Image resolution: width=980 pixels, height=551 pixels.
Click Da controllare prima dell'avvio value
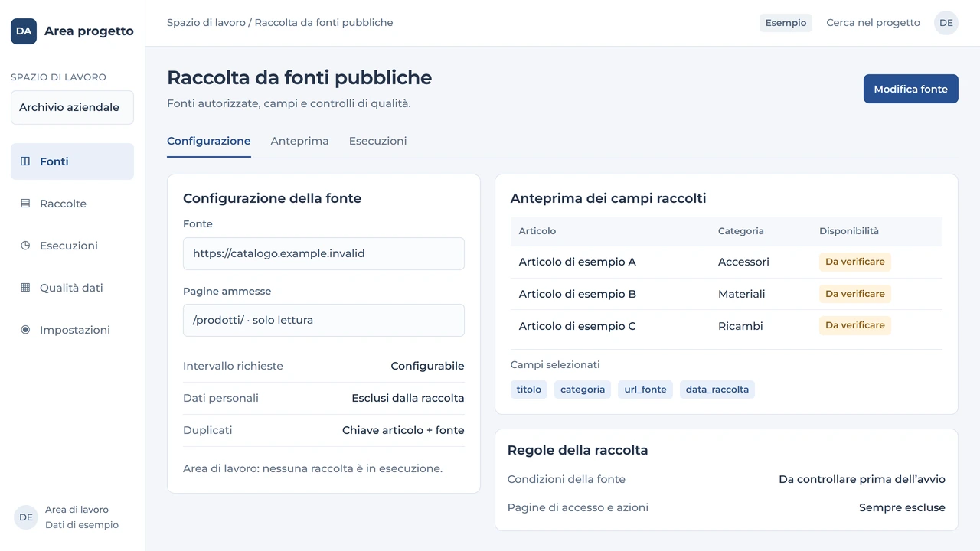[x=862, y=479]
